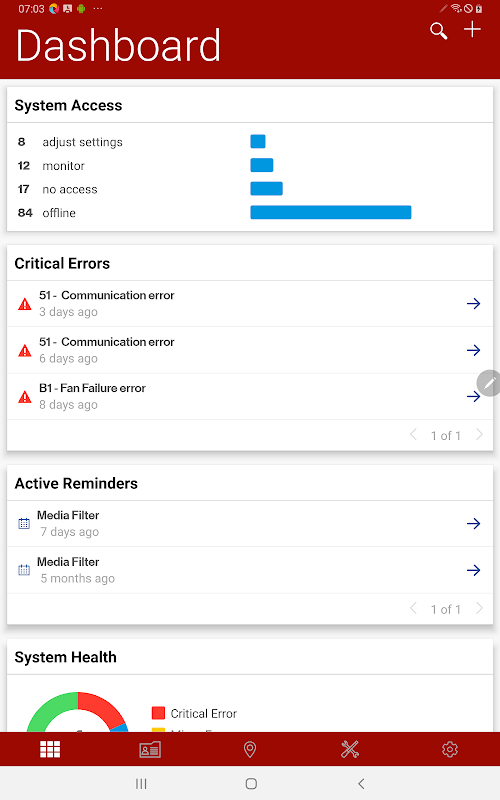Open the search magnifier icon
This screenshot has width=500, height=800.
438,31
